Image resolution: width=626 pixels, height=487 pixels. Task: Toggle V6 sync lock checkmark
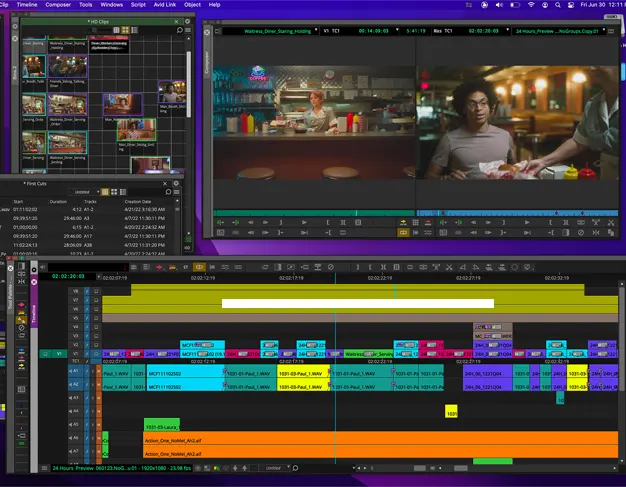(x=87, y=309)
